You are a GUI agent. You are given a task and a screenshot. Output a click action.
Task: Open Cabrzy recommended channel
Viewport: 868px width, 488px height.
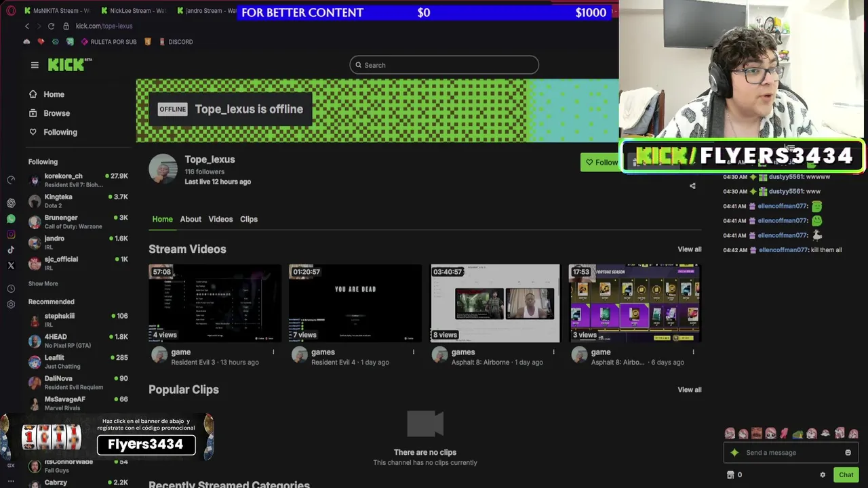pos(78,483)
